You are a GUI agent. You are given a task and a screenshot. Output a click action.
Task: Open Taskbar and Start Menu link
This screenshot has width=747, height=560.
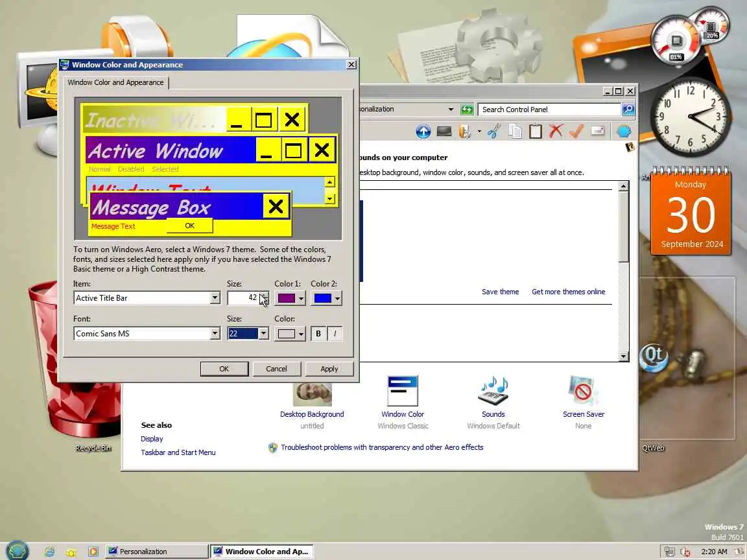tap(178, 452)
